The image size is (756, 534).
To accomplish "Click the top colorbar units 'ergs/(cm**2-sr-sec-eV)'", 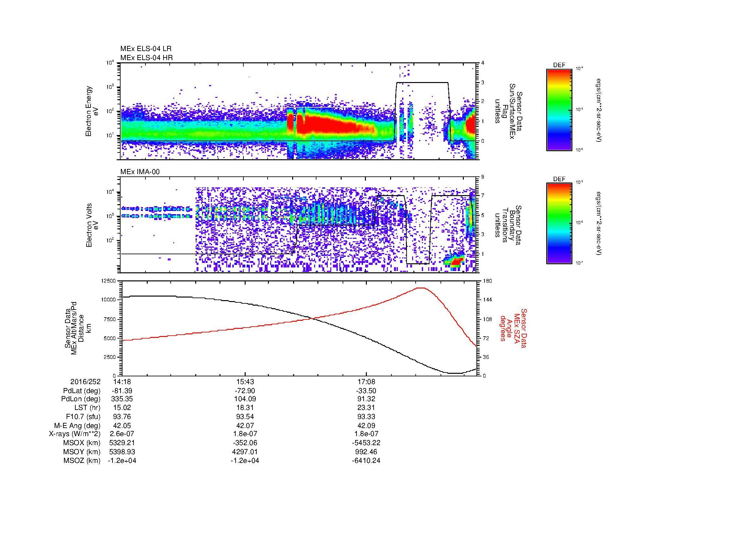I will click(x=599, y=110).
